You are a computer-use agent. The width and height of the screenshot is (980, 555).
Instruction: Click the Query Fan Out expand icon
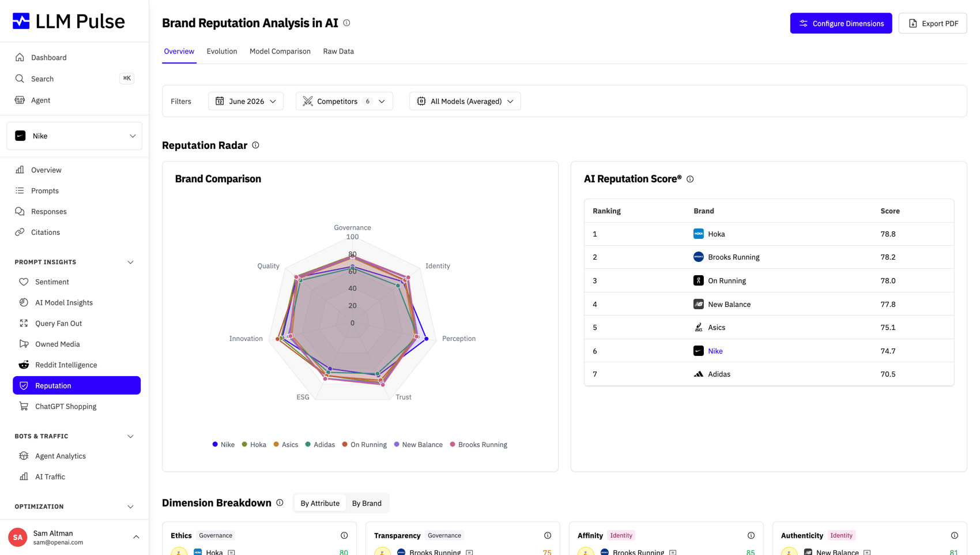point(24,323)
